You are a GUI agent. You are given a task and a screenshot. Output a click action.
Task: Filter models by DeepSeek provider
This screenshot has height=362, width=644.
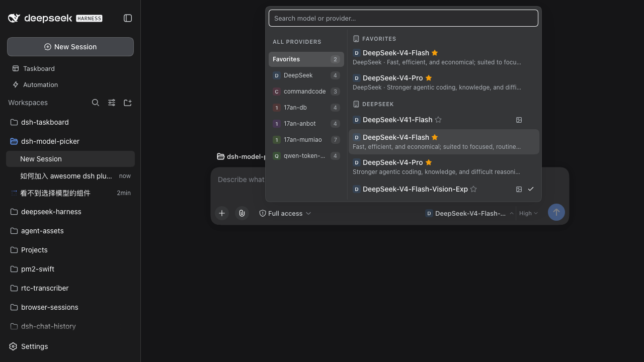(x=306, y=75)
